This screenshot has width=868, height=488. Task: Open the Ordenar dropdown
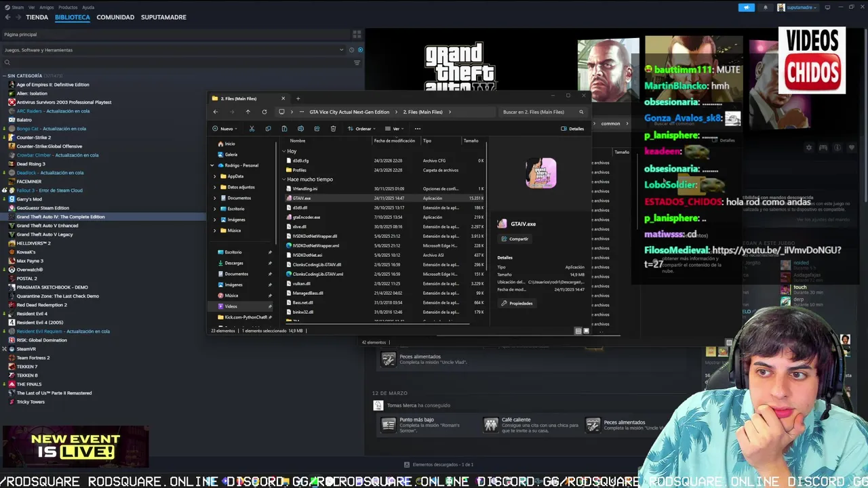362,129
